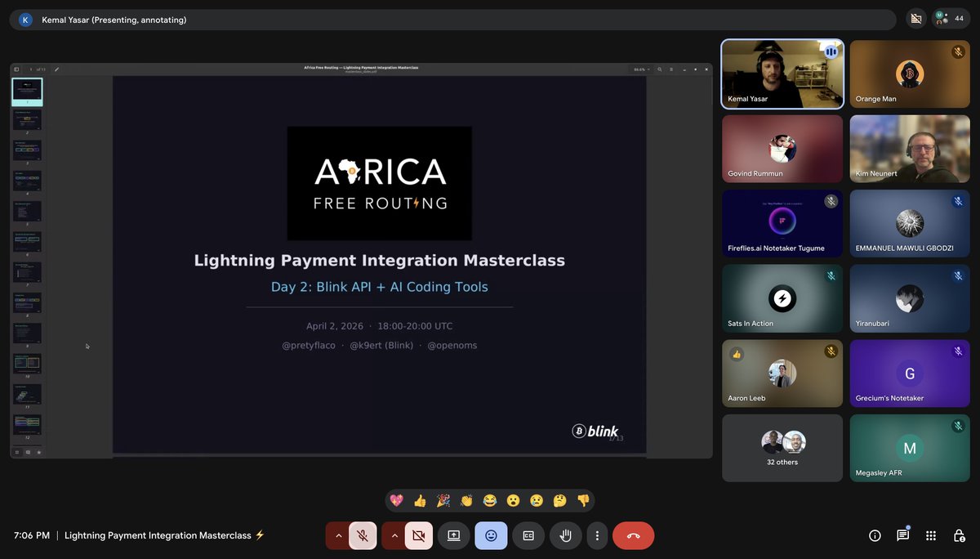Image resolution: width=980 pixels, height=559 pixels.
Task: Click the @k9ert (Blink) handle on slide
Action: (x=381, y=346)
